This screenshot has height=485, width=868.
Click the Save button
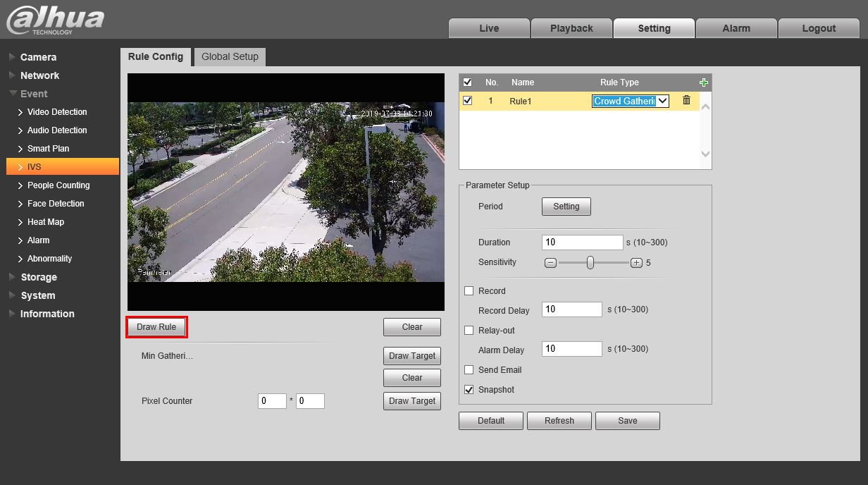pos(627,421)
